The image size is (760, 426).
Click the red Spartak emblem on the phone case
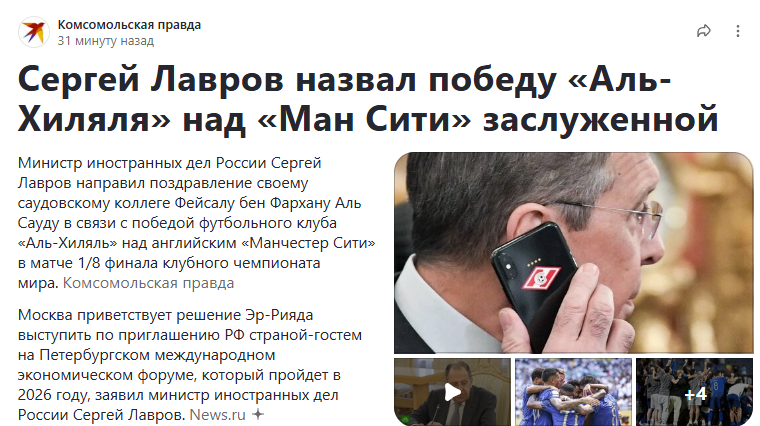tap(541, 279)
